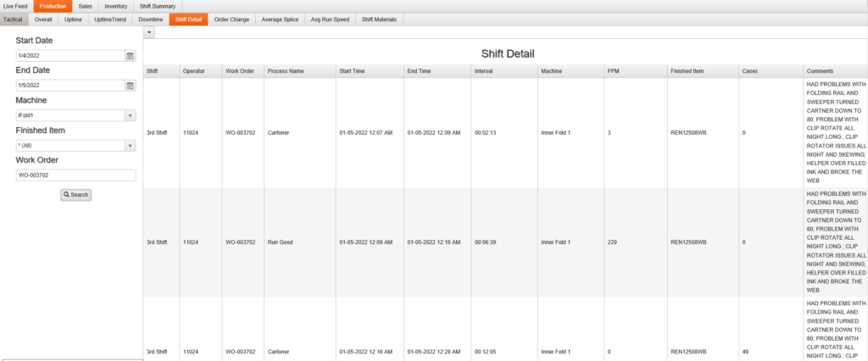
Task: Open the Avg Run Speed sub-tab
Action: pyautogui.click(x=330, y=19)
